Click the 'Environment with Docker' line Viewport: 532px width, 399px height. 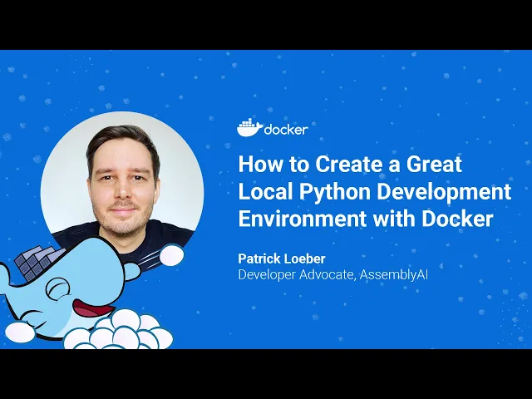(x=366, y=219)
